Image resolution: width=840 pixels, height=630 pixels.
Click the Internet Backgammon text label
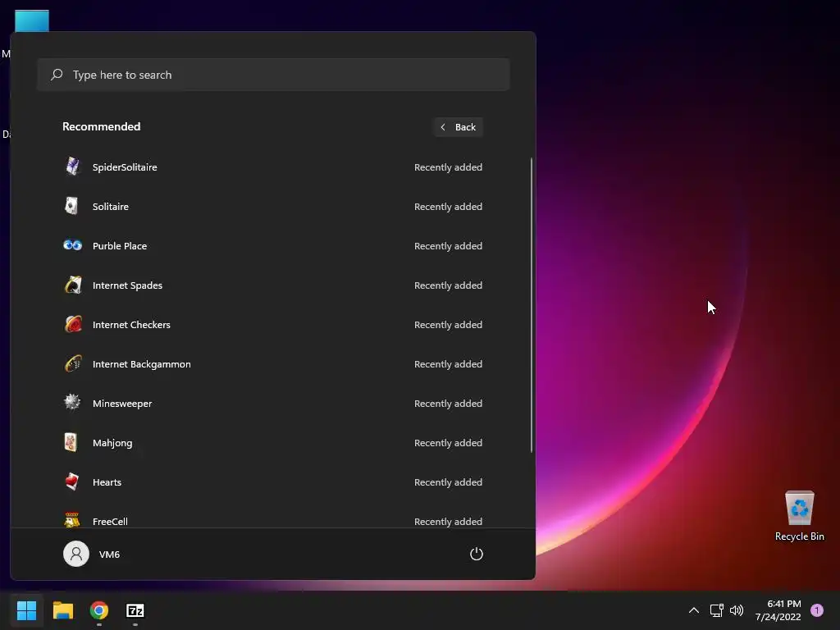point(141,363)
